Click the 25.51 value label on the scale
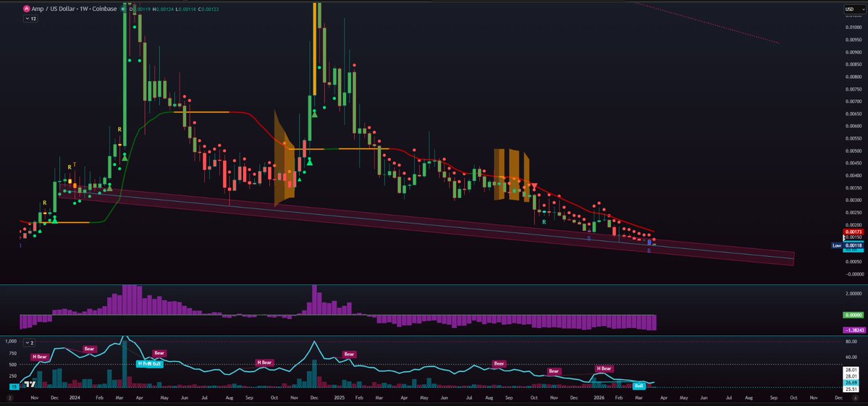This screenshot has width=868, height=406. pyautogui.click(x=850, y=389)
